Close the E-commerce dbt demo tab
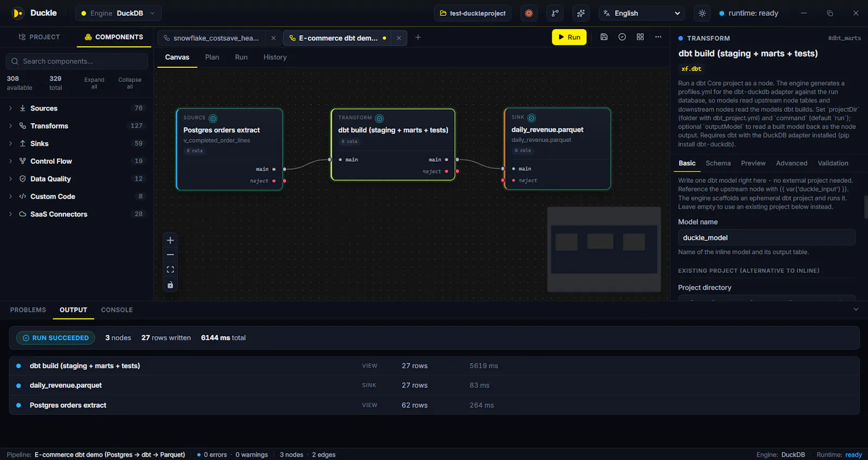 click(399, 38)
